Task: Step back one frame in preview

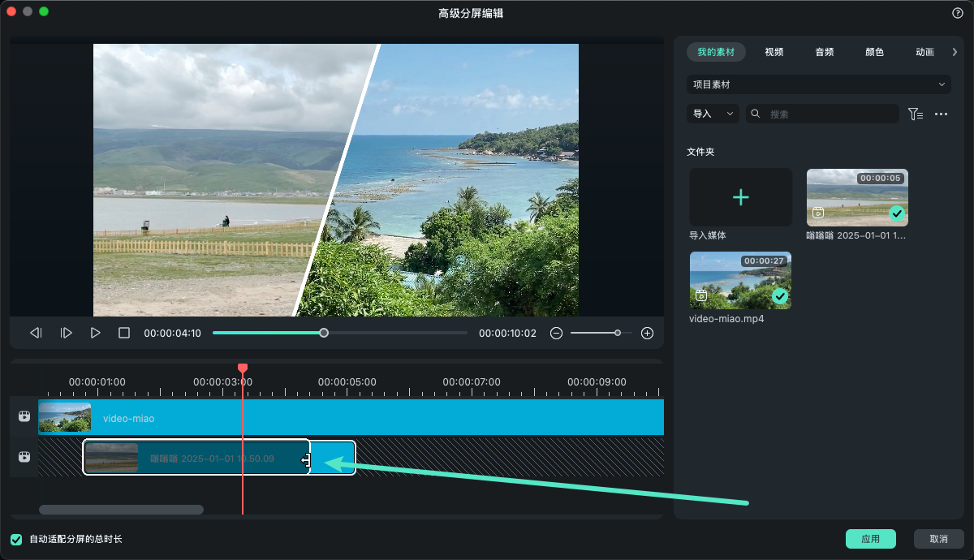Action: coord(36,333)
